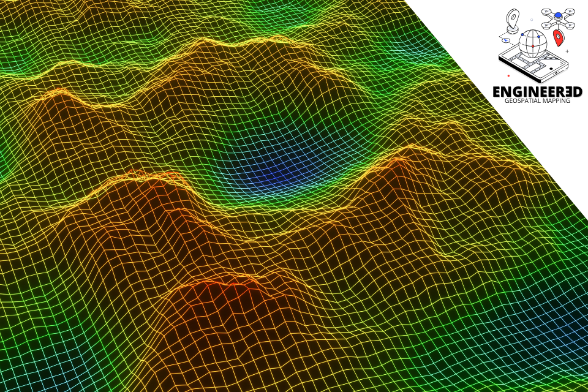Click the GEOSPATIAL MAPPING tagline
The image size is (588, 392).
(537, 101)
